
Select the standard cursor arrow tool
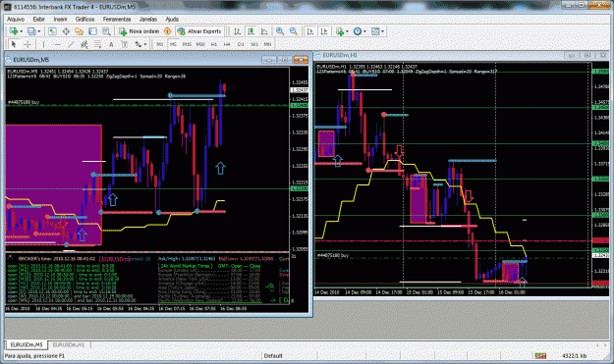(14, 44)
